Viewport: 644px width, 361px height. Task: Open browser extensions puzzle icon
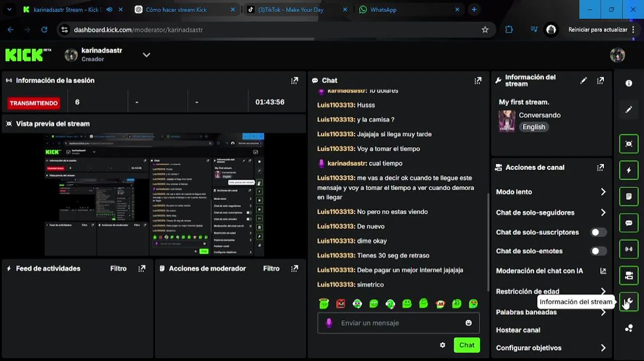click(x=509, y=30)
